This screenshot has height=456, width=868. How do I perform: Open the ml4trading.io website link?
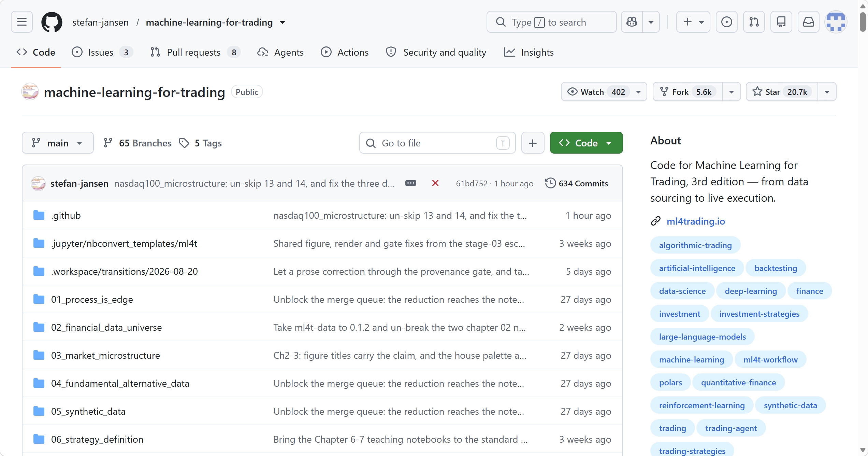[696, 221]
